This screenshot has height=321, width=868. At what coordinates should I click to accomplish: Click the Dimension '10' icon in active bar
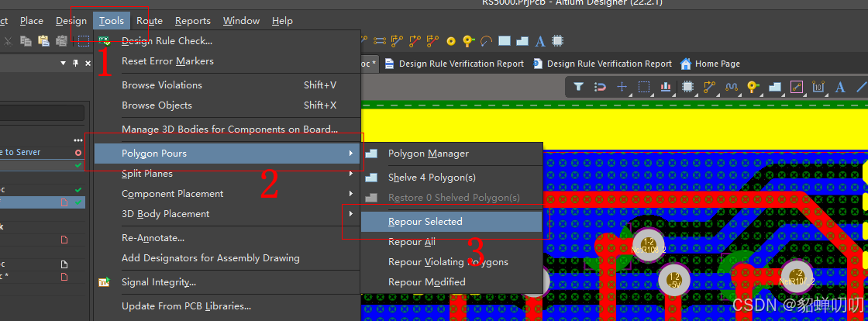click(818, 86)
